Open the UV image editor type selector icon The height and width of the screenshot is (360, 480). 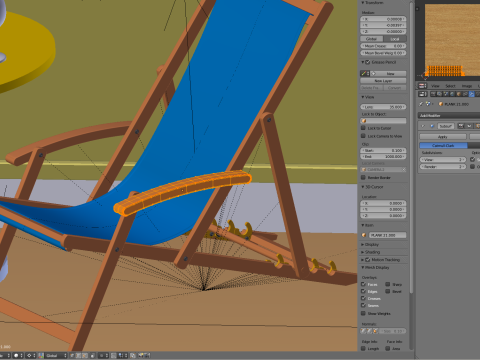tap(422, 86)
